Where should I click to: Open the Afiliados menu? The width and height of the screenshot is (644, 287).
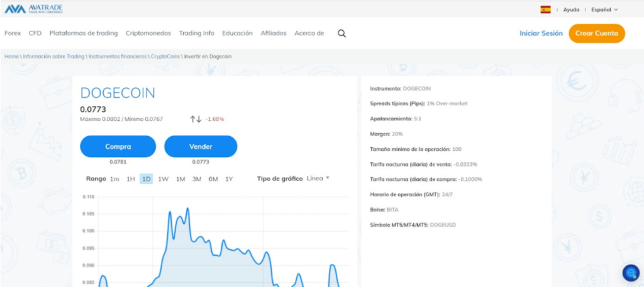(x=274, y=33)
